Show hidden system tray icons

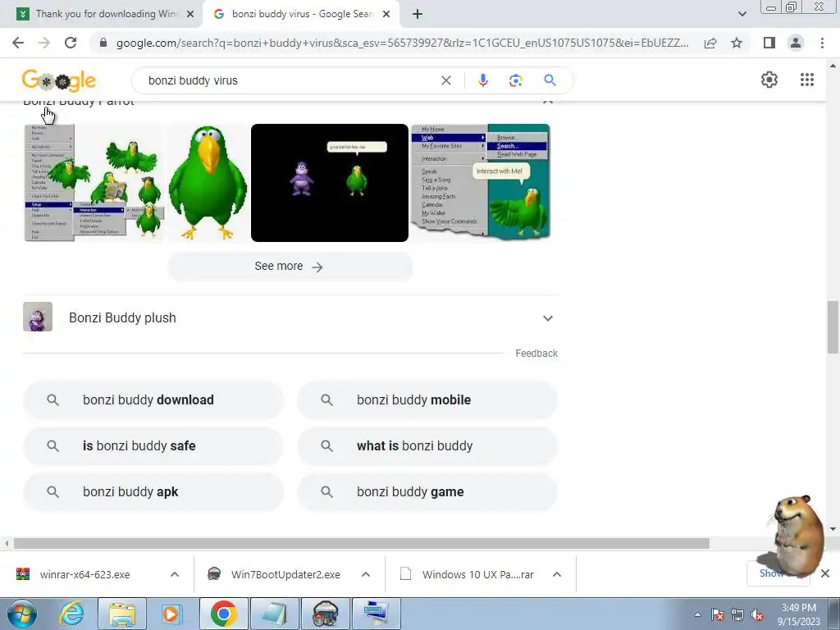coord(697,614)
